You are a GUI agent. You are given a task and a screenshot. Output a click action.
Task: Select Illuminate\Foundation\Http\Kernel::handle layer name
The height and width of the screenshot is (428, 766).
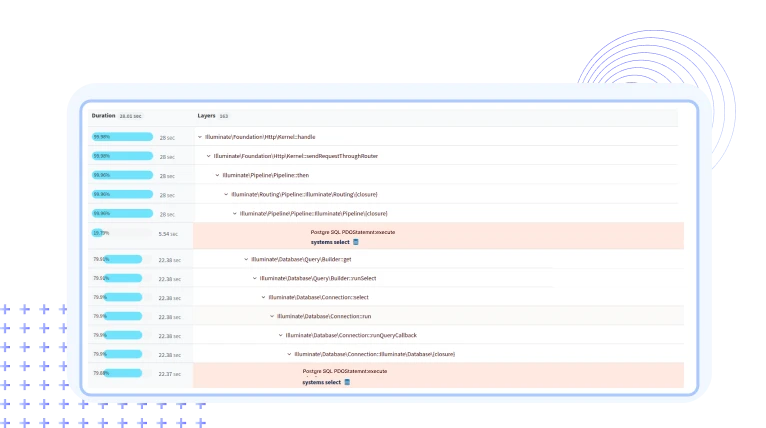point(260,137)
